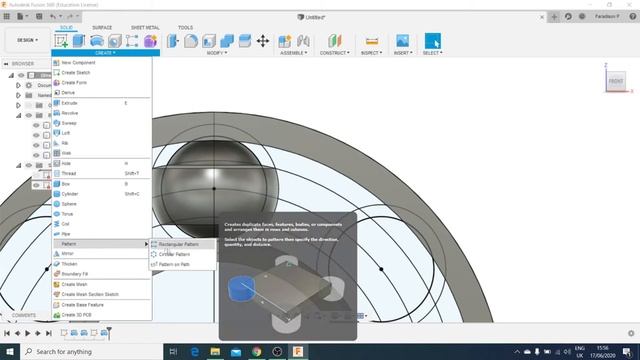The image size is (640, 360).
Task: Choose Mirror in Create menu
Action: pyautogui.click(x=102, y=253)
